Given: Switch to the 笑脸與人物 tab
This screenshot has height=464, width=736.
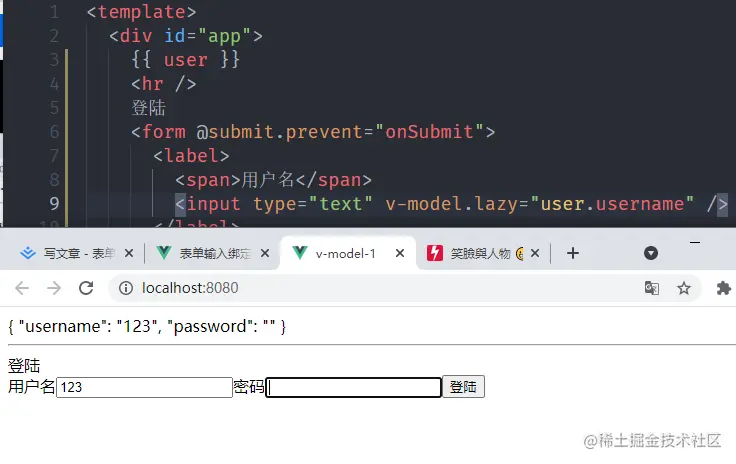Looking at the screenshot, I should coord(483,253).
